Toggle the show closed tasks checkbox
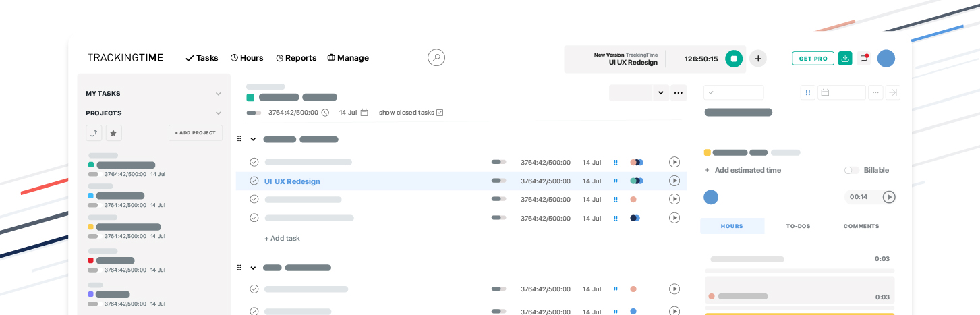The width and height of the screenshot is (980, 315). pos(440,113)
